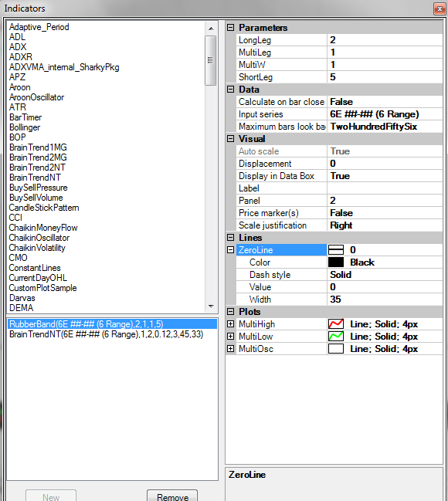This screenshot has width=448, height=501.
Task: Collapse the ZeroLine property group
Action: (230, 250)
